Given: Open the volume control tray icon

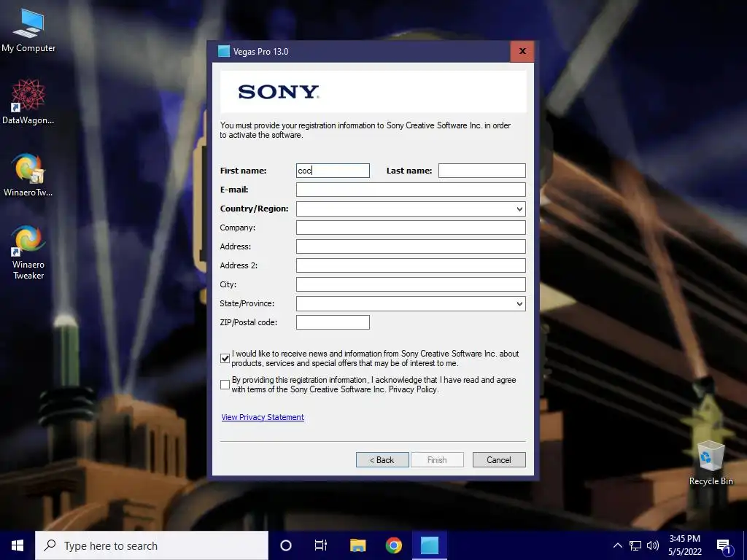Looking at the screenshot, I should 653,545.
